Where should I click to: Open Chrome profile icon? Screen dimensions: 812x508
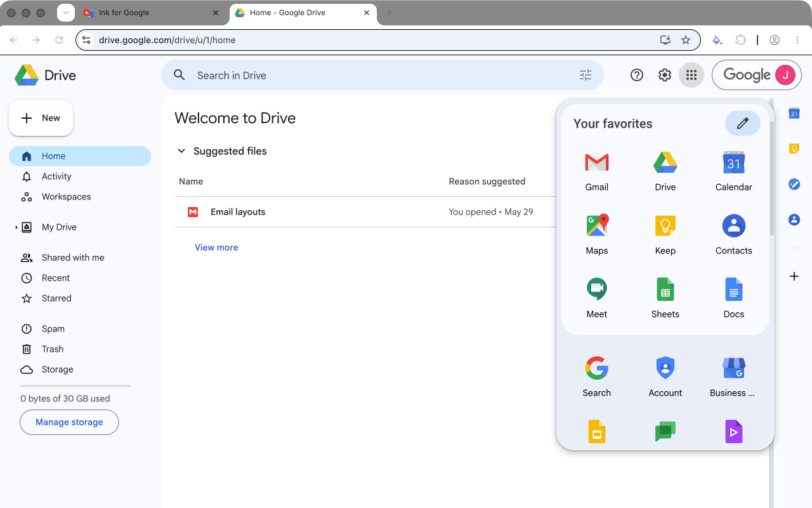[x=775, y=40]
